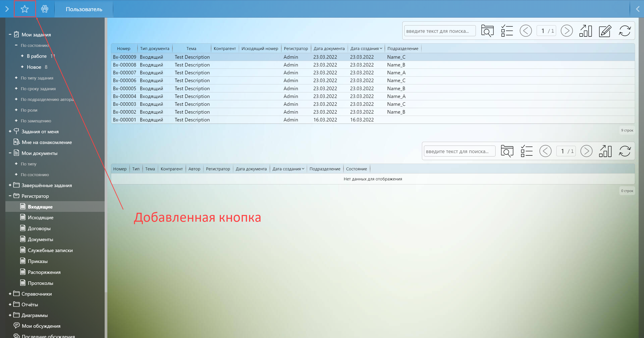Image resolution: width=644 pixels, height=338 pixels.
Task: Go to next page in upper table
Action: 566,31
